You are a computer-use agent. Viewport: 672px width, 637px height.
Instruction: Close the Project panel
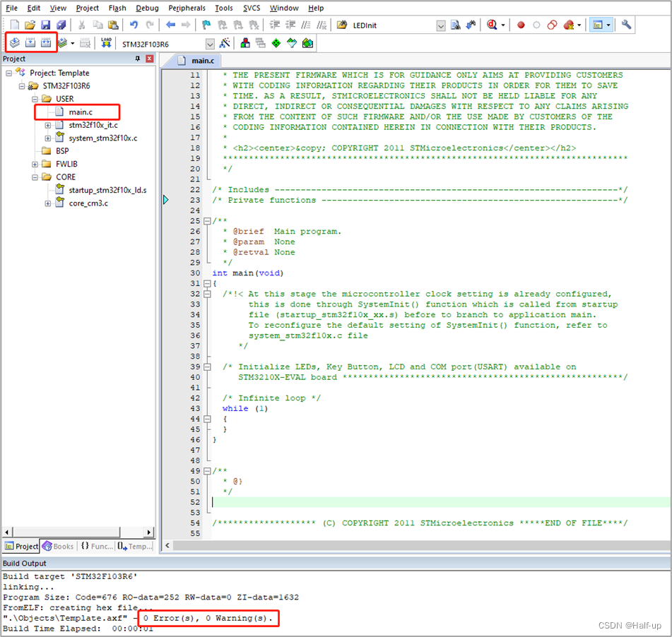150,59
